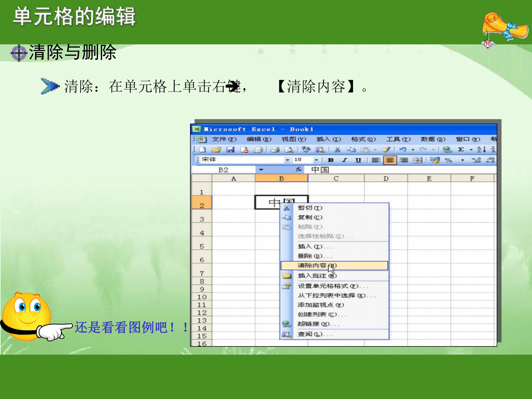Toggle Bold formatting button

331,160
